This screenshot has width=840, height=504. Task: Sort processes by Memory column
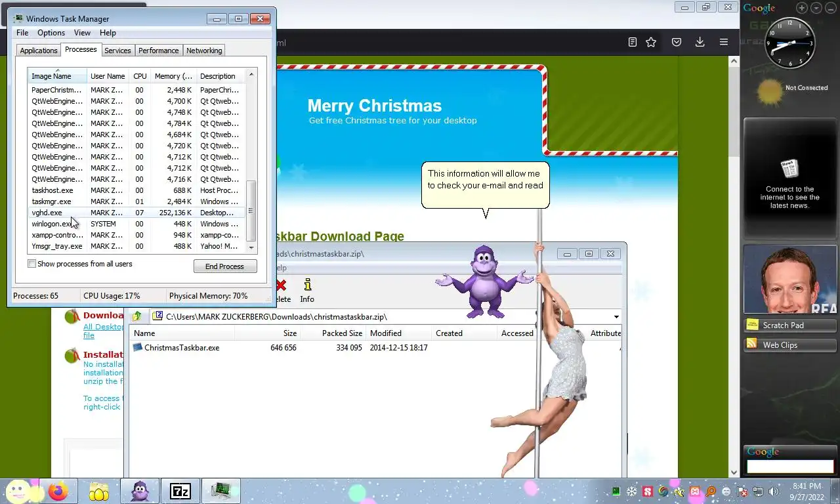173,76
